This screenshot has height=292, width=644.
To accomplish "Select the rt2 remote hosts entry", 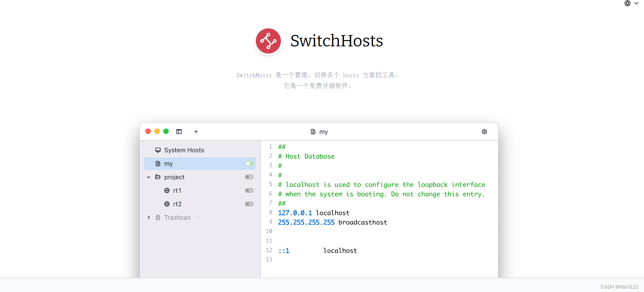I will click(x=200, y=204).
